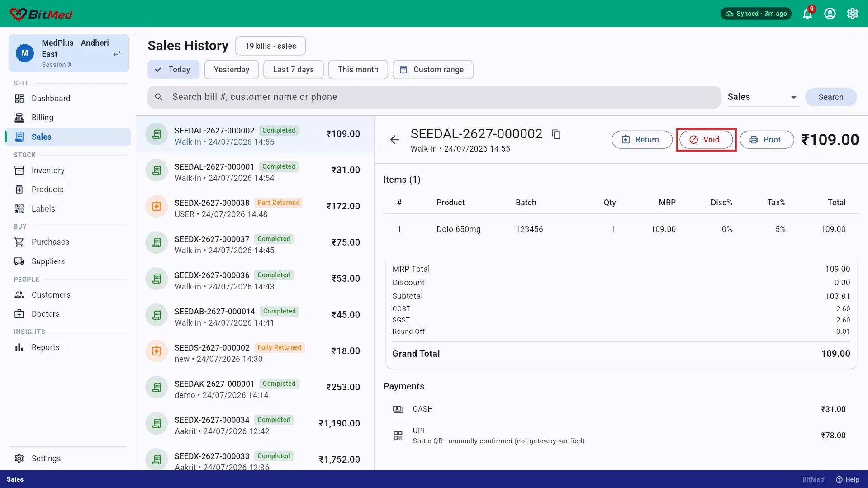
Task: Filter bills by Last 7 days
Action: 294,70
